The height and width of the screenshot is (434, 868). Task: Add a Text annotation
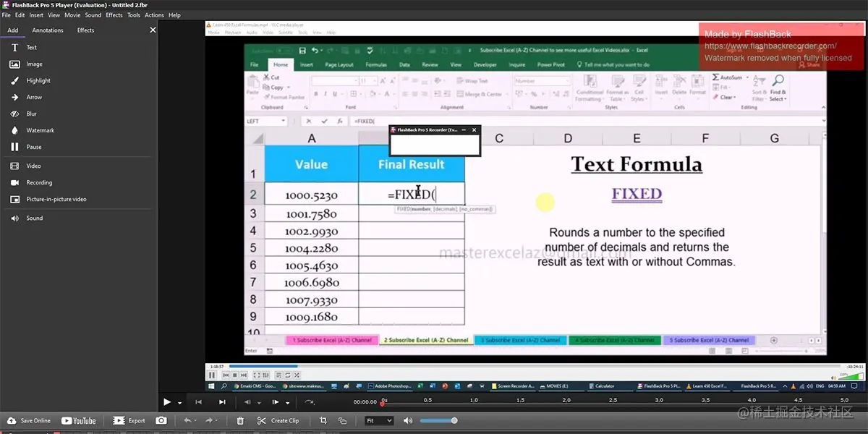coord(22,48)
